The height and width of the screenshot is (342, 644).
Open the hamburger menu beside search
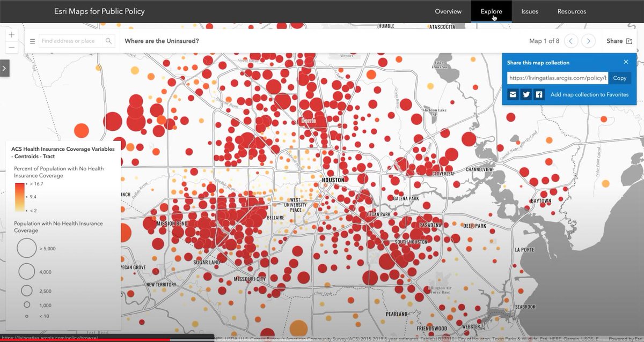[x=32, y=41]
